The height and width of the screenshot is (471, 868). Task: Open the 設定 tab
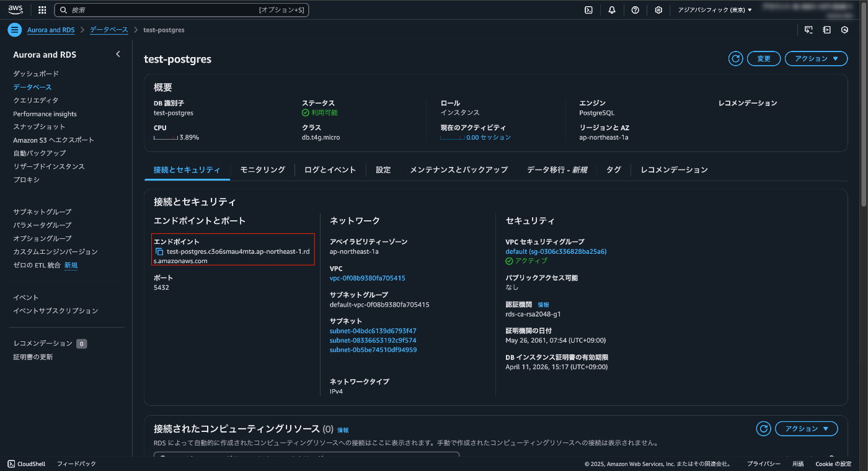[x=383, y=169]
